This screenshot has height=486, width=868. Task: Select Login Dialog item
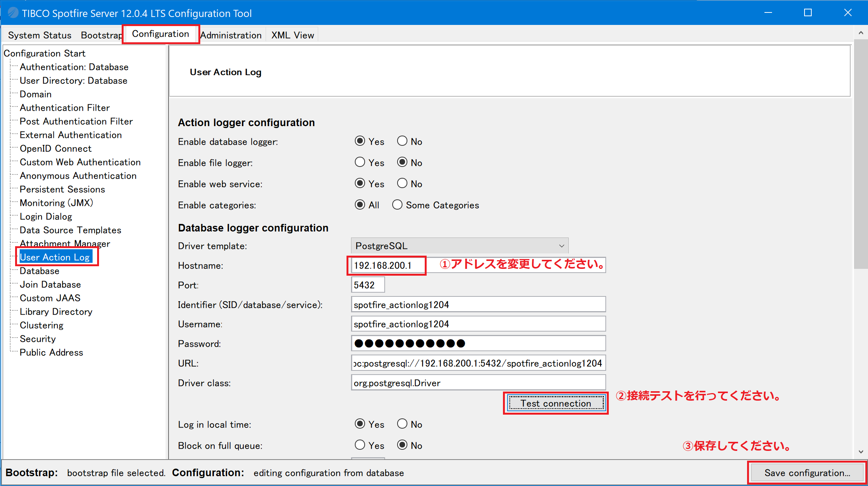coord(46,216)
